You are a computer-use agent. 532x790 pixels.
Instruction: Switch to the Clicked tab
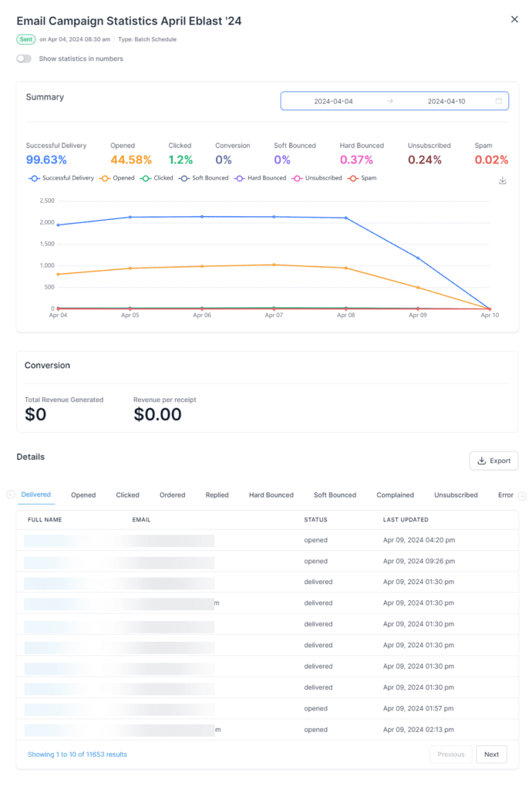coord(127,495)
